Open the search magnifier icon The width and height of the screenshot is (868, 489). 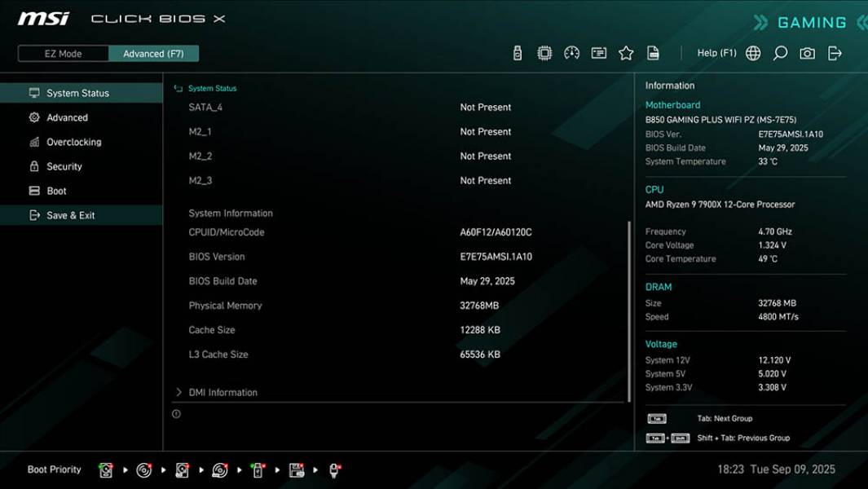click(778, 52)
